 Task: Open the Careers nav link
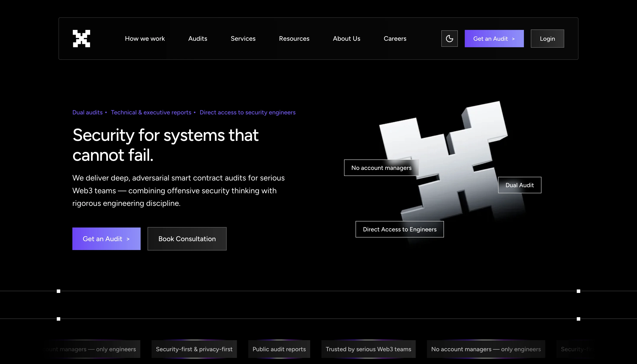click(395, 39)
